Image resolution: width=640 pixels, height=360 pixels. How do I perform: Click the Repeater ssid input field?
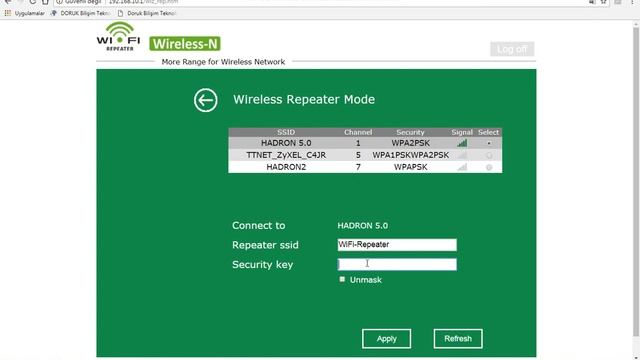point(397,244)
